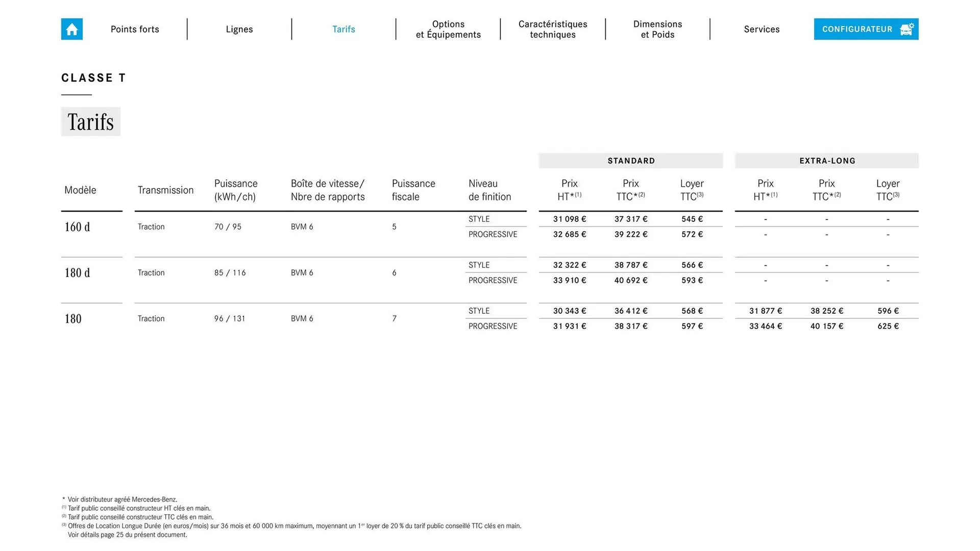
Task: Click the EXTRA-LONG column group header
Action: coord(827,161)
